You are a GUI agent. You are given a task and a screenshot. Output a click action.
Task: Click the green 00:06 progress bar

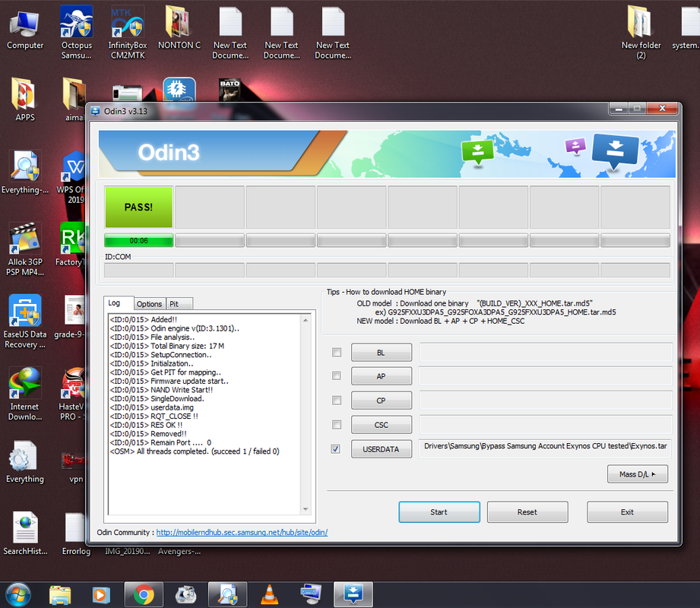click(x=139, y=241)
